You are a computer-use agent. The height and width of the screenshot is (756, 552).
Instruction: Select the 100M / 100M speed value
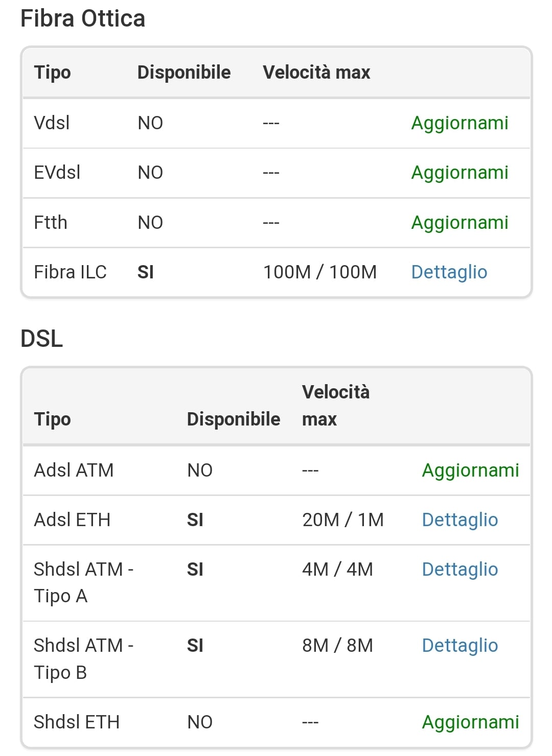click(x=319, y=272)
